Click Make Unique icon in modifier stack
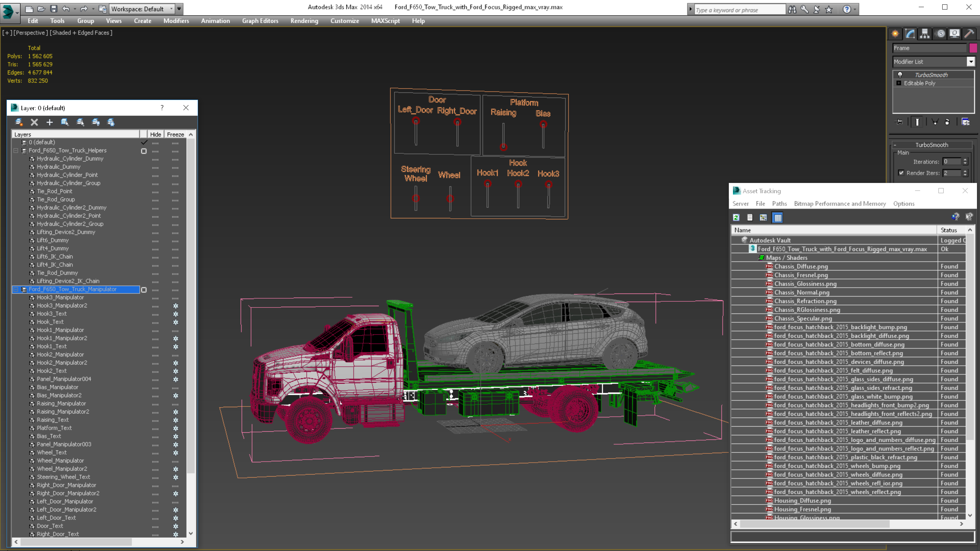 pos(935,122)
